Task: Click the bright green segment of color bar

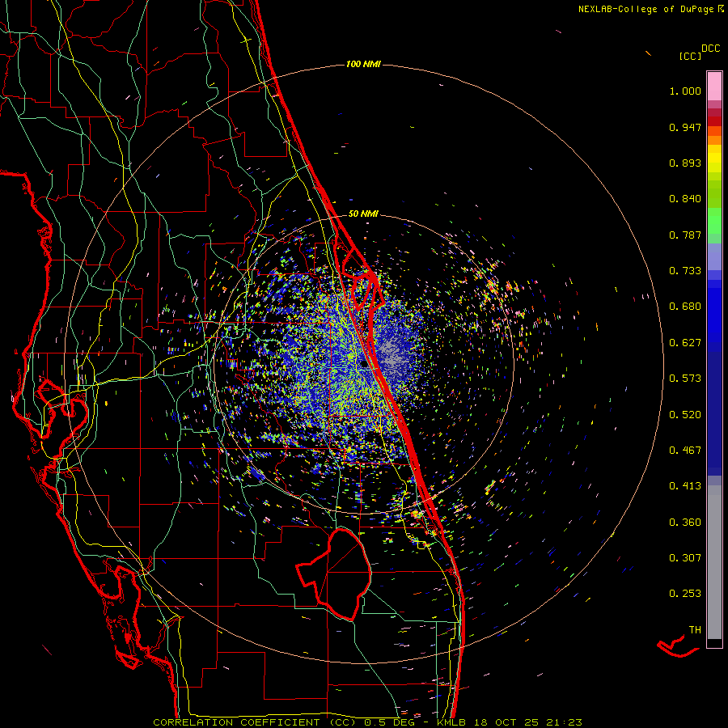Action: 714,221
